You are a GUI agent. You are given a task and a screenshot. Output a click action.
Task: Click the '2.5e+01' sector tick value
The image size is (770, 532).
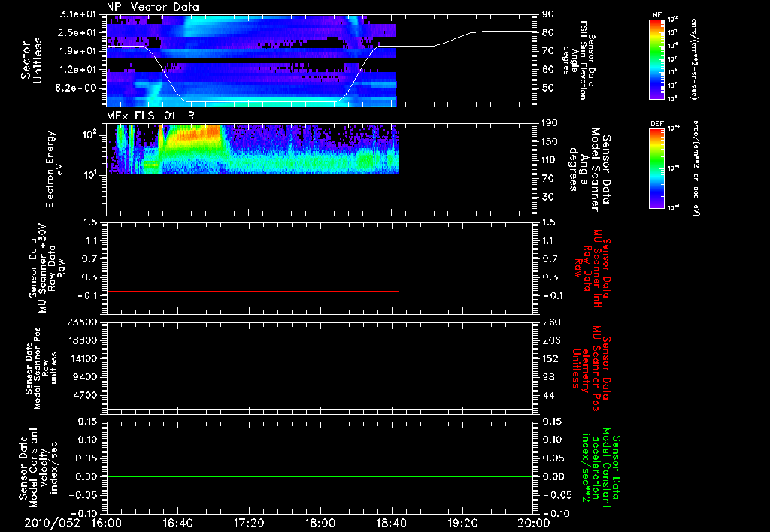click(x=78, y=32)
